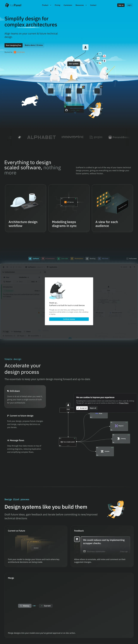This screenshot has width=138, height=644.
Task: Click the IcePanel logo in the header
Action: (x=13, y=5)
